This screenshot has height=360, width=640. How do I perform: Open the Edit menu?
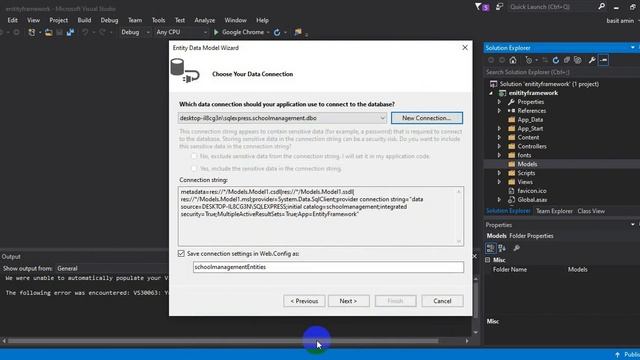coord(12,20)
